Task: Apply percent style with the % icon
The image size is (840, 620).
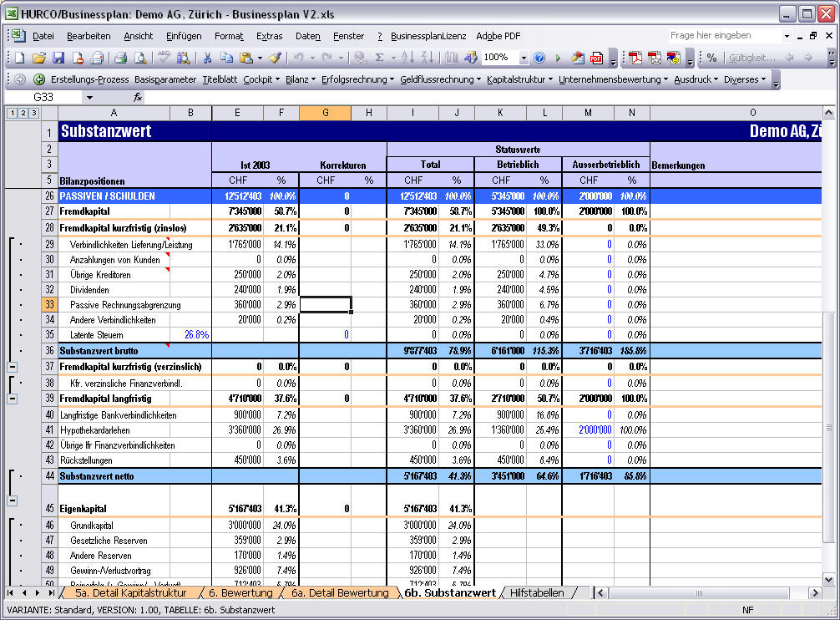Action: point(711,58)
